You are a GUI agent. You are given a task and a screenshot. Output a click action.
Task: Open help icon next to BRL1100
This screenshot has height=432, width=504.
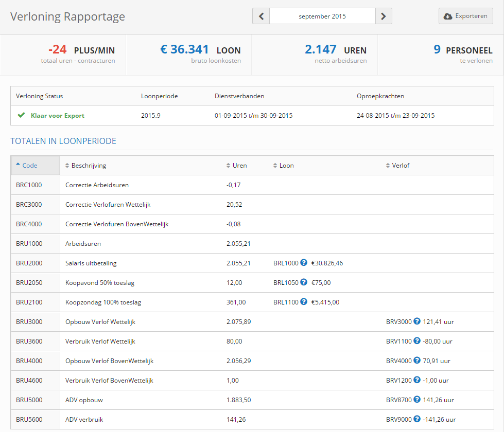coord(304,302)
